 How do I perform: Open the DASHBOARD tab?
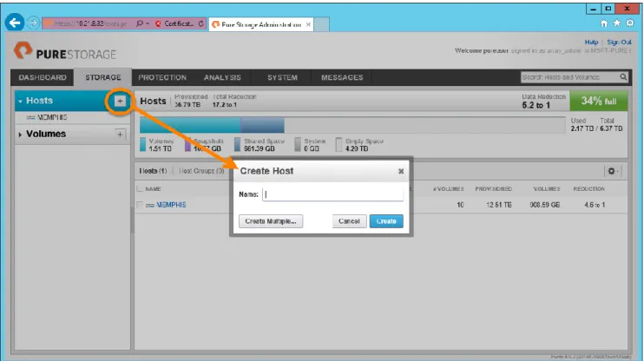43,77
